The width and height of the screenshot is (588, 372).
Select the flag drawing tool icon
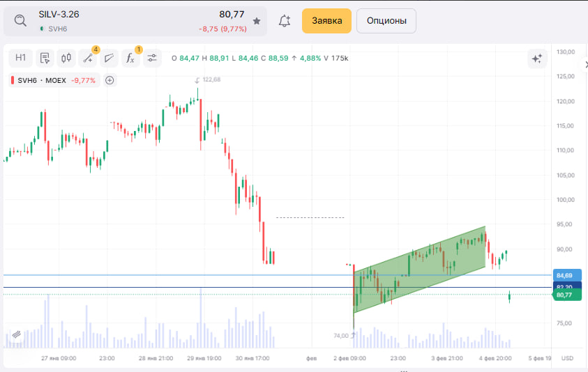pos(109,59)
